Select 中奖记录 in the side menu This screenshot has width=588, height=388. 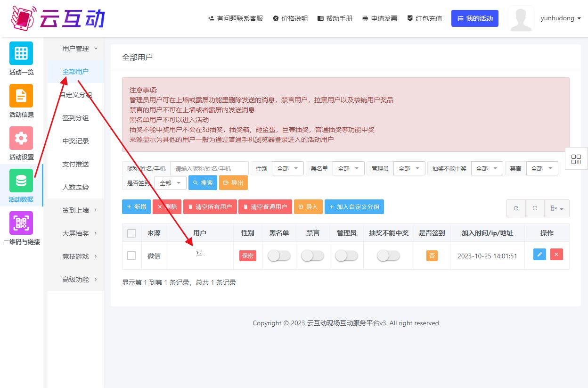click(x=75, y=141)
